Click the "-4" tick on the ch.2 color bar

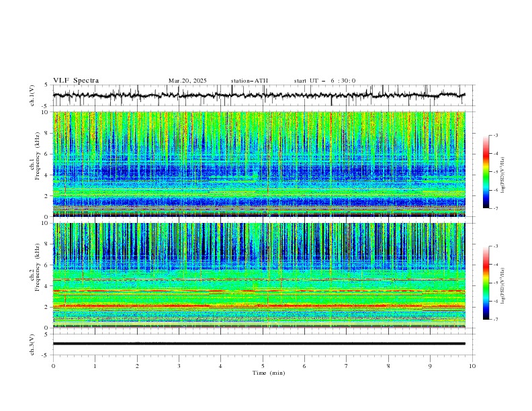pos(496,265)
